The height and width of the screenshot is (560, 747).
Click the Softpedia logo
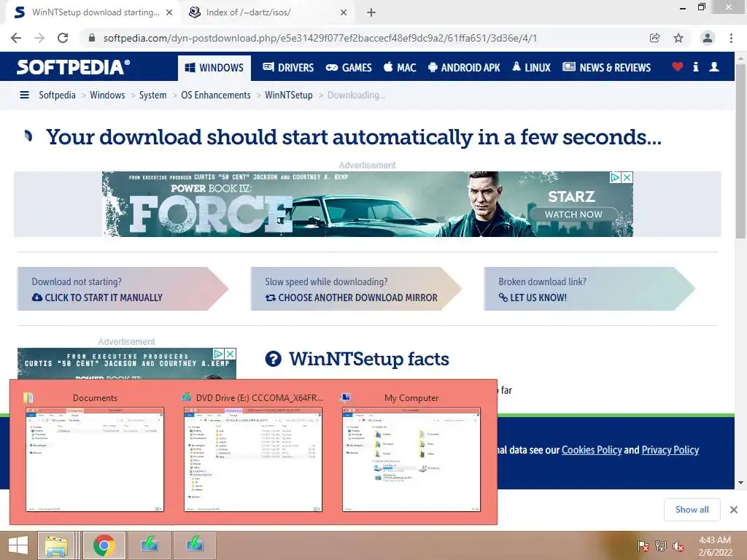click(73, 66)
